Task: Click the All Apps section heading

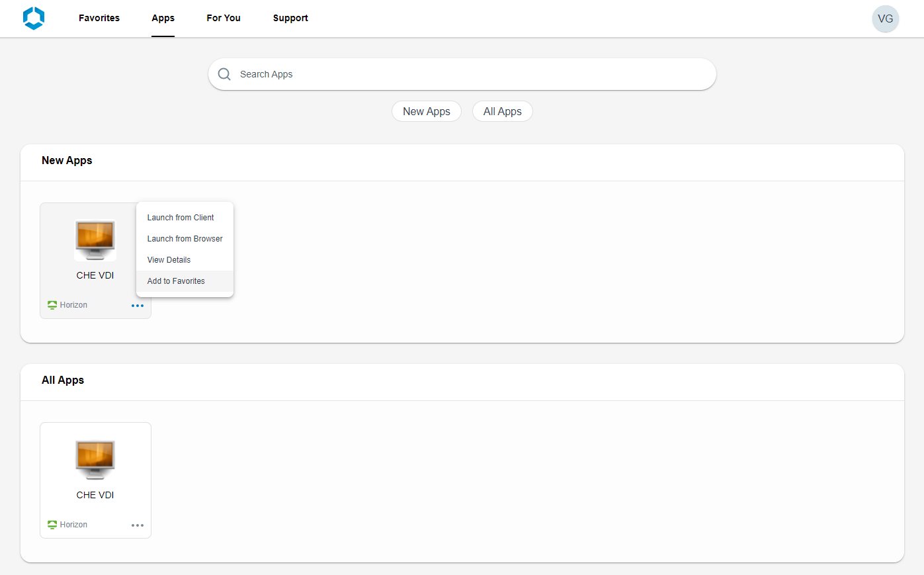Action: point(63,380)
